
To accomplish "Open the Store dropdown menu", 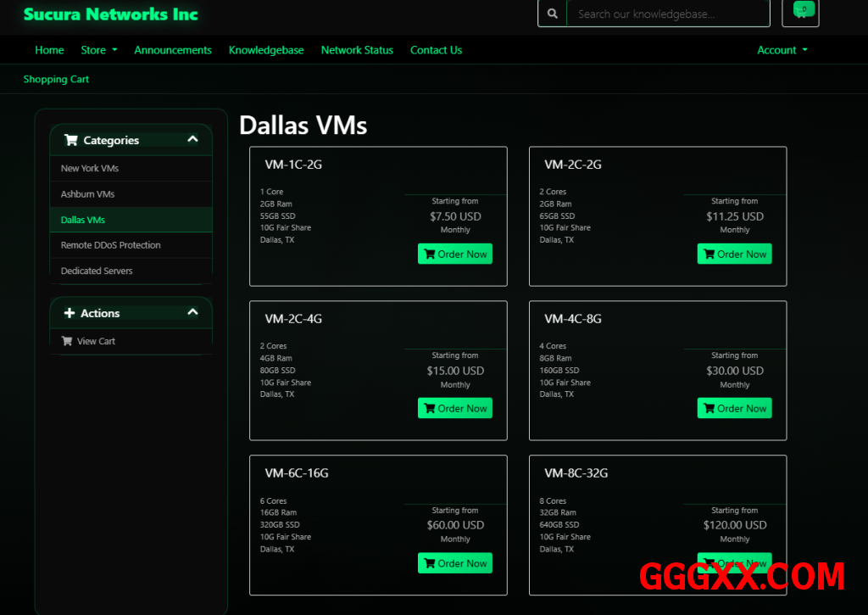I will tap(98, 50).
